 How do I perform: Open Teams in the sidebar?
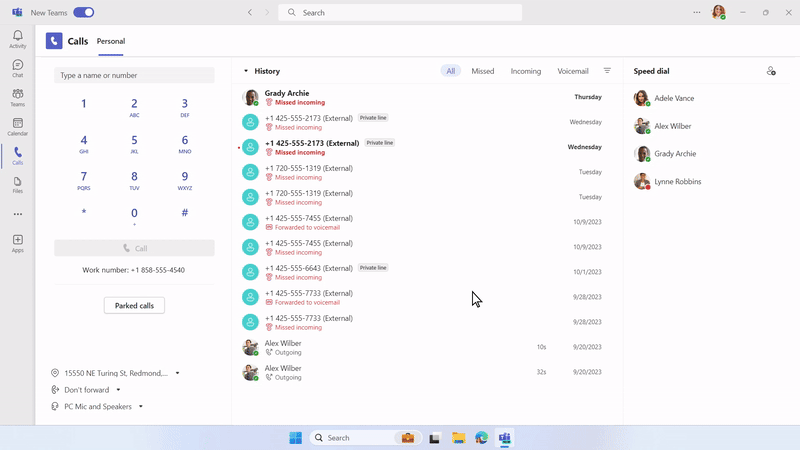point(17,97)
